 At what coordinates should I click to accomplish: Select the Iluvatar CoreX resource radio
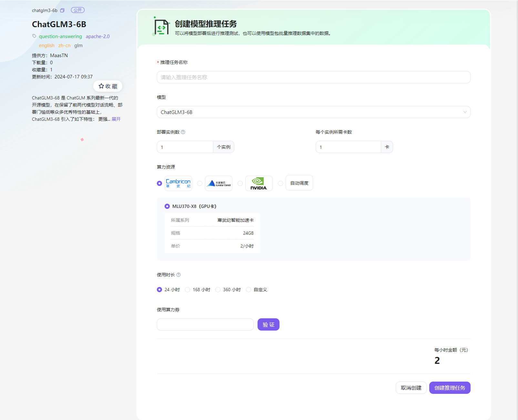200,183
